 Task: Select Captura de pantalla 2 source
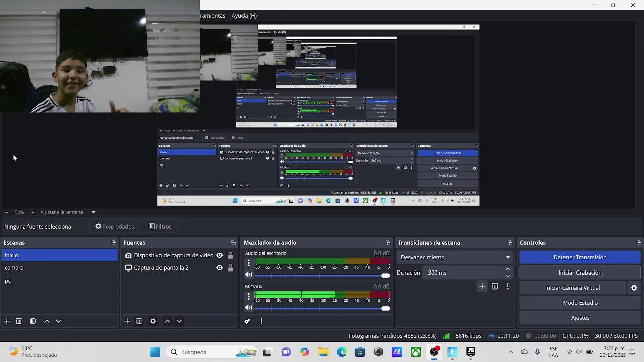161,268
